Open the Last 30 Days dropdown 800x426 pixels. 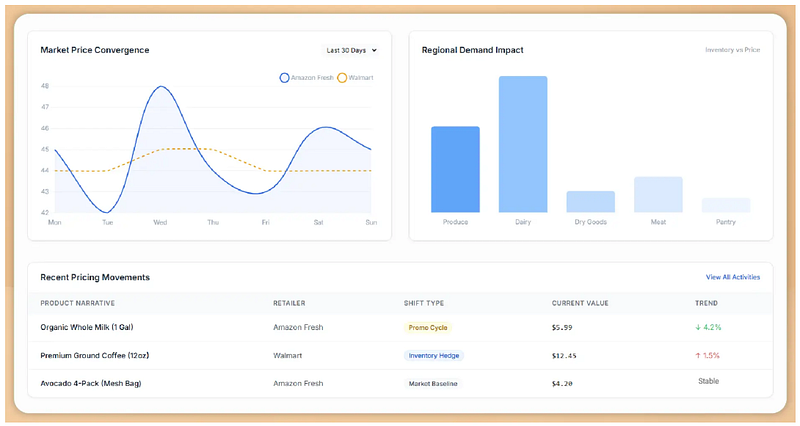click(352, 51)
